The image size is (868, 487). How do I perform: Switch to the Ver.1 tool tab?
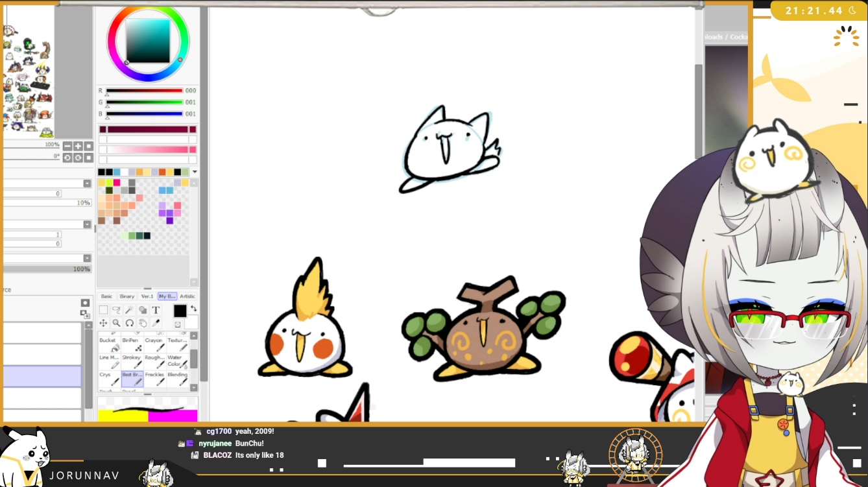pyautogui.click(x=147, y=296)
